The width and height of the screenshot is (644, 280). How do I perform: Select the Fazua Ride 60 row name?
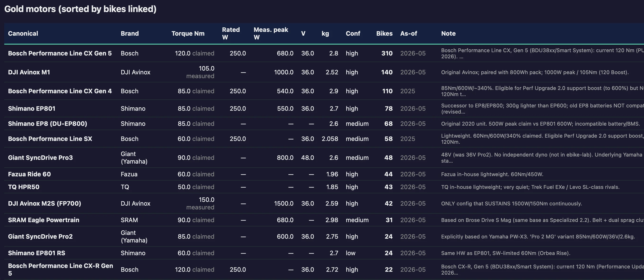click(29, 174)
